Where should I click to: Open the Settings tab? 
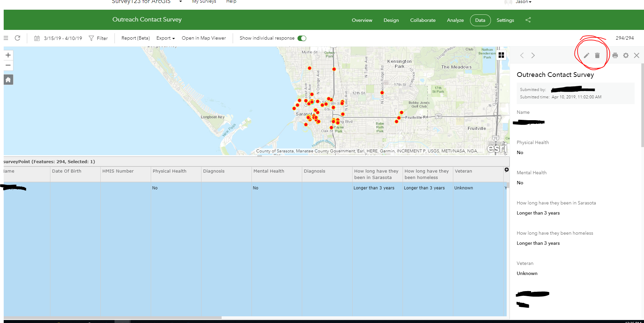[x=505, y=20]
